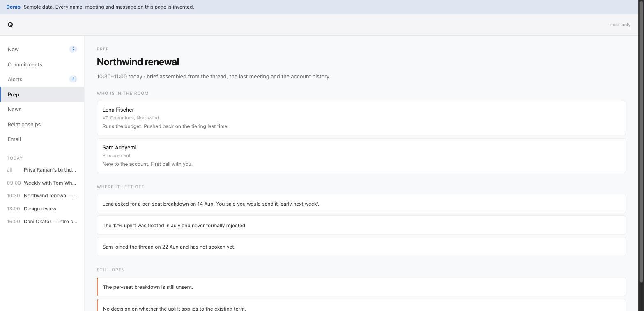Open the 13:00 Design review event

(x=42, y=209)
